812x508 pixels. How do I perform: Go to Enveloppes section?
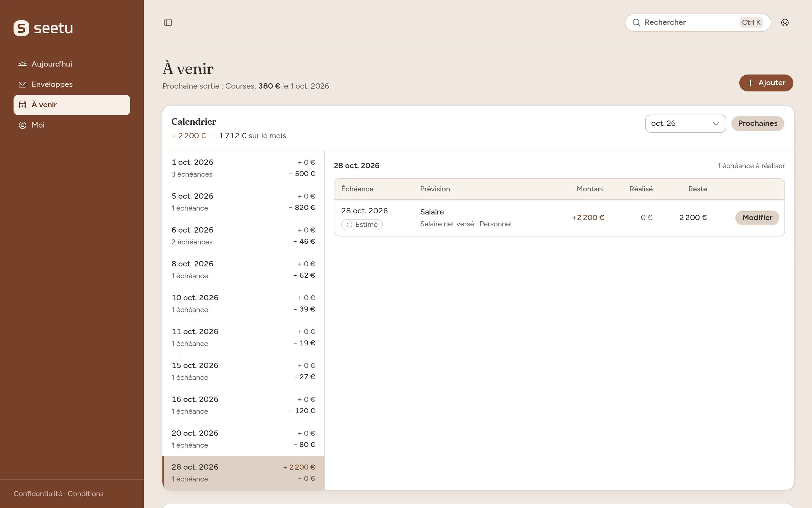click(x=72, y=84)
